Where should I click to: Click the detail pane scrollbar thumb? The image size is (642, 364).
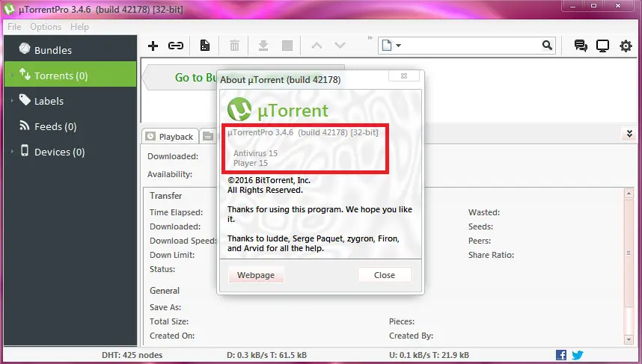pyautogui.click(x=629, y=253)
